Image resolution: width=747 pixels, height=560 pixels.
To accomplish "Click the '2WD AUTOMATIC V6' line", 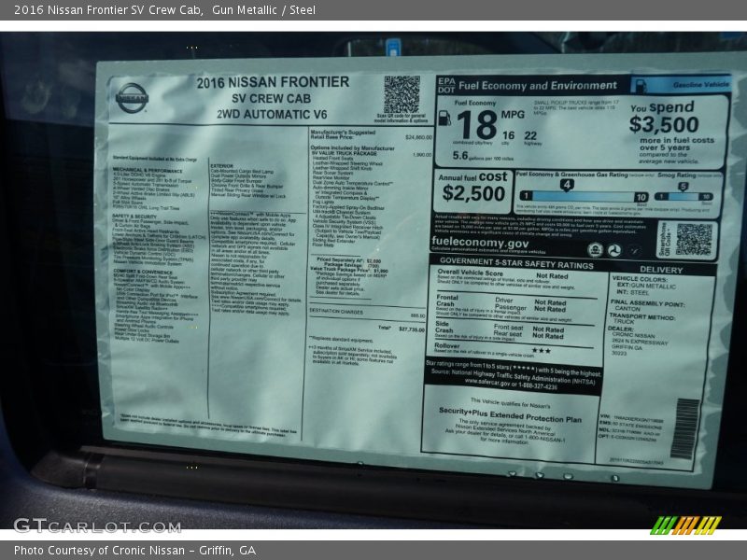I will [272, 114].
